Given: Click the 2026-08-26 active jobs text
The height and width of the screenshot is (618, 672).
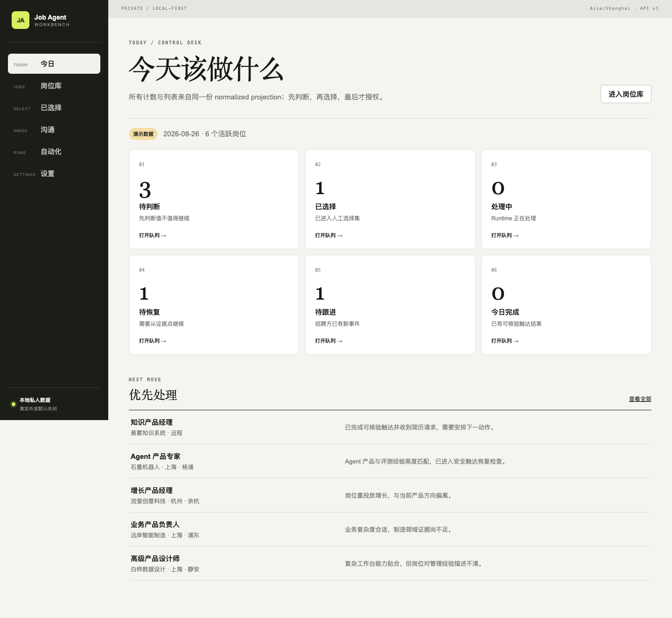Looking at the screenshot, I should pos(204,134).
